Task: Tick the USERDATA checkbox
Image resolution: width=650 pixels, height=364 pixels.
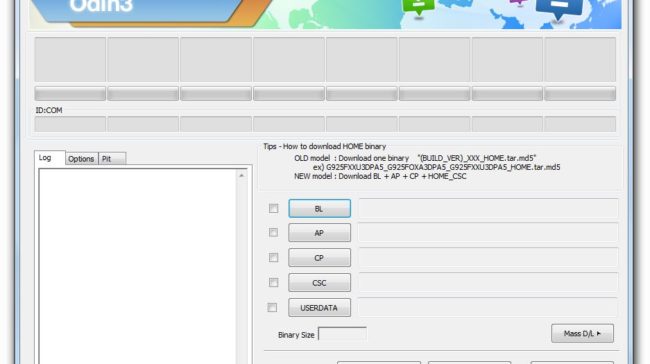Action: tap(272, 307)
